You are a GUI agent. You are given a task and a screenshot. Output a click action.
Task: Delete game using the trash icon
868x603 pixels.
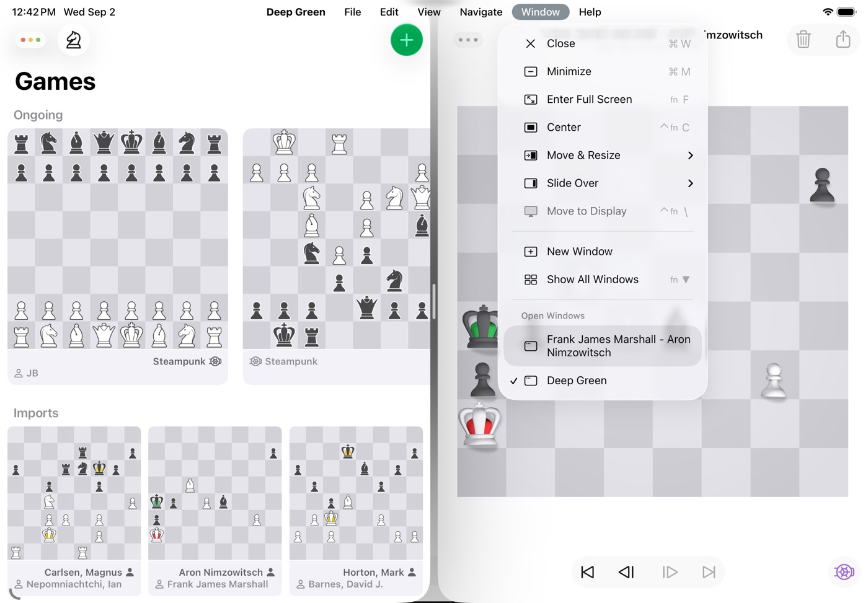804,39
